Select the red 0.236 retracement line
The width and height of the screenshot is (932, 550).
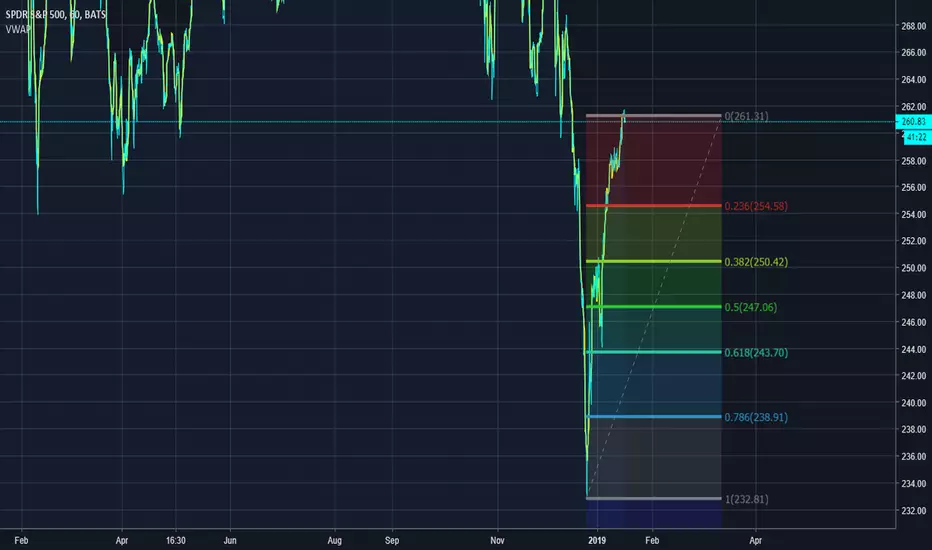[x=653, y=206]
